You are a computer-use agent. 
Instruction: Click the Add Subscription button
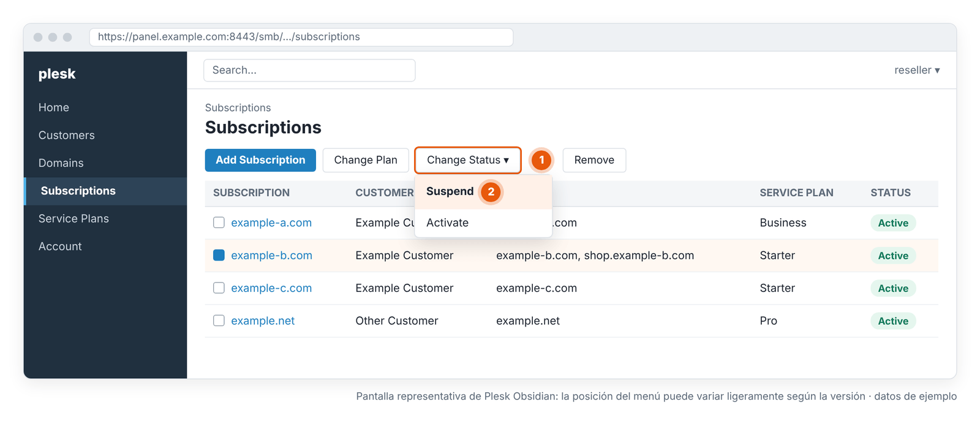click(260, 160)
